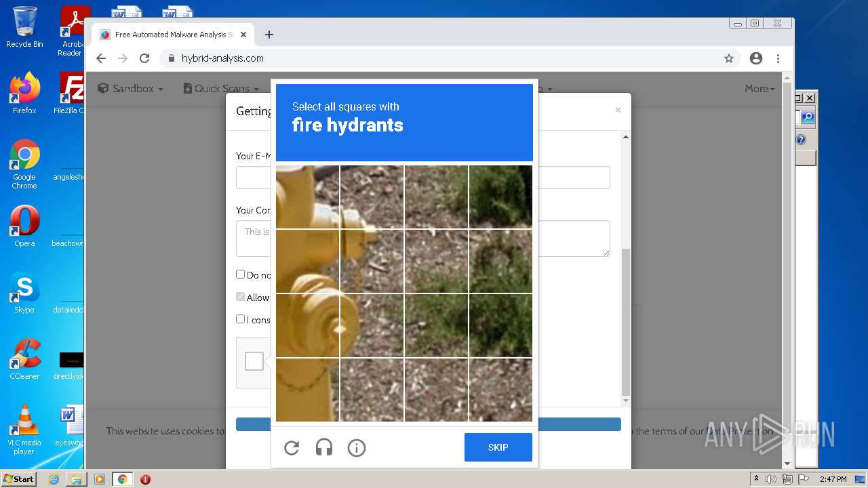Image resolution: width=868 pixels, height=488 pixels.
Task: Tick the 'Do no...' checkbox
Action: [240, 274]
